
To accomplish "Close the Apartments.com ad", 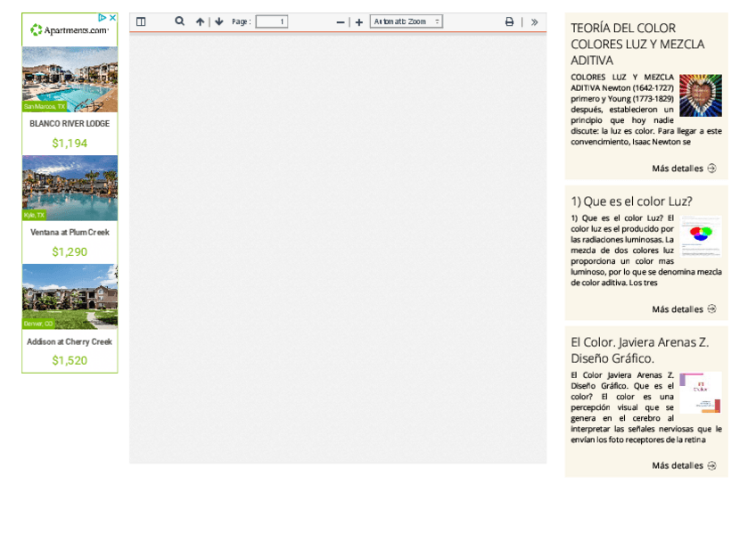I will tap(113, 17).
